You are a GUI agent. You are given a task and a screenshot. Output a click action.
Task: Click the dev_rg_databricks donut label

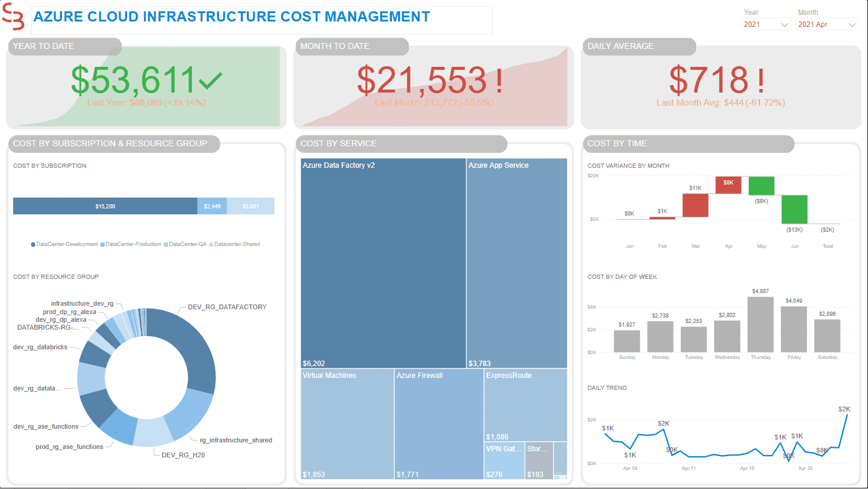[40, 347]
